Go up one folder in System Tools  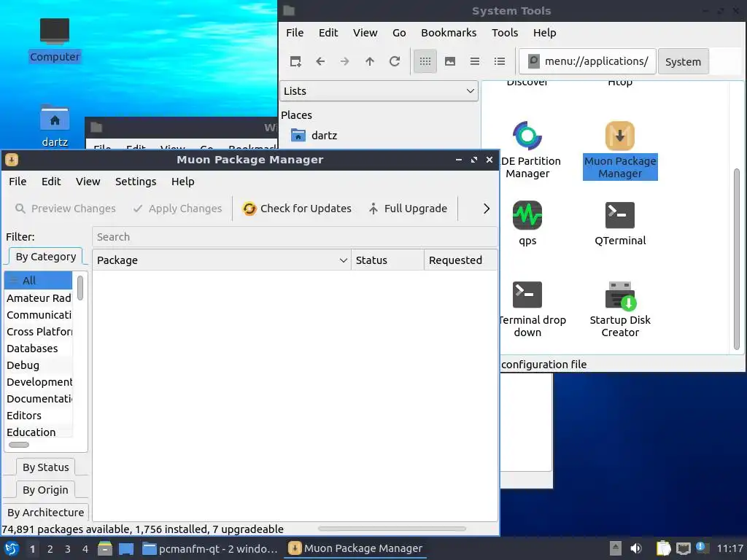click(x=370, y=61)
